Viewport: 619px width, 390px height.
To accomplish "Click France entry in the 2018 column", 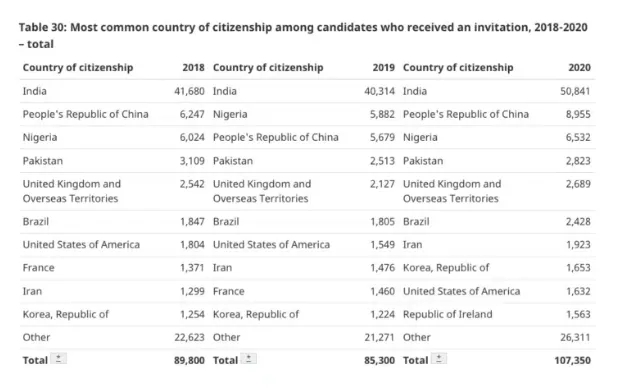I will (39, 268).
